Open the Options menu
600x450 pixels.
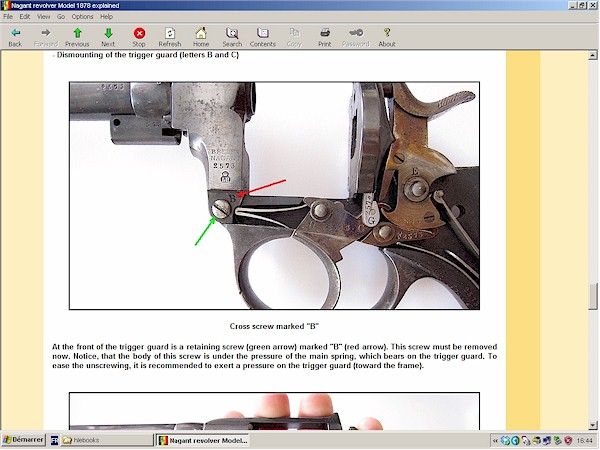[x=82, y=16]
